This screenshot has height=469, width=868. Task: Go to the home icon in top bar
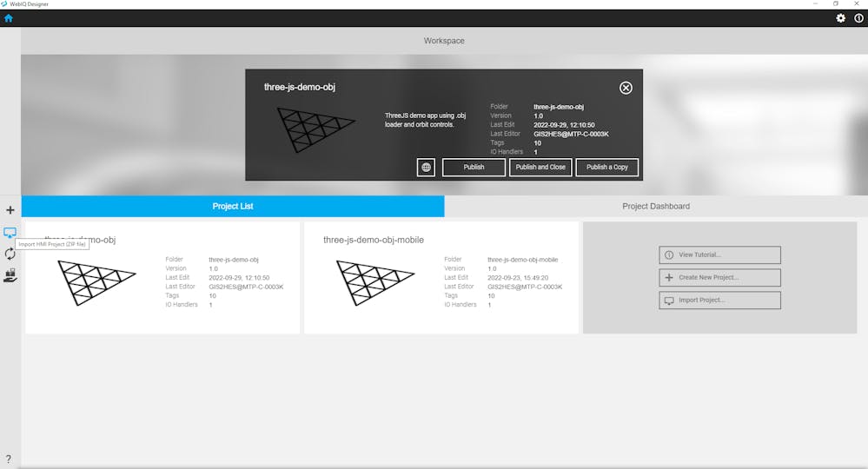[x=9, y=18]
